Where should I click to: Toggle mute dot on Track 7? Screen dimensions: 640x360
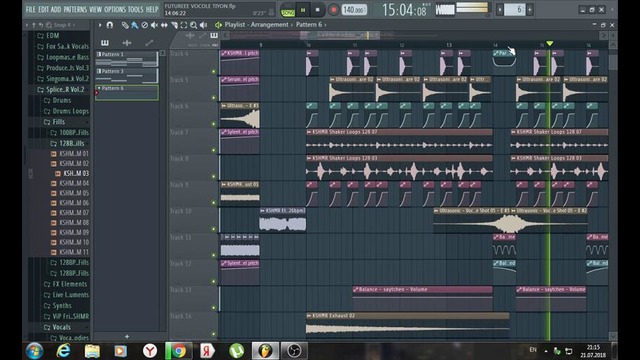[213, 150]
